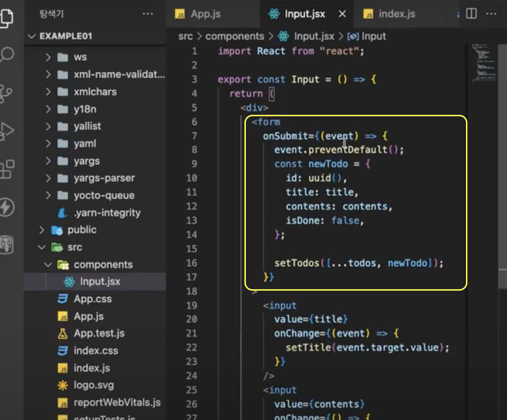This screenshot has height=420, width=507.
Task: Click the CSS icon beside index.css
Action: [63, 351]
